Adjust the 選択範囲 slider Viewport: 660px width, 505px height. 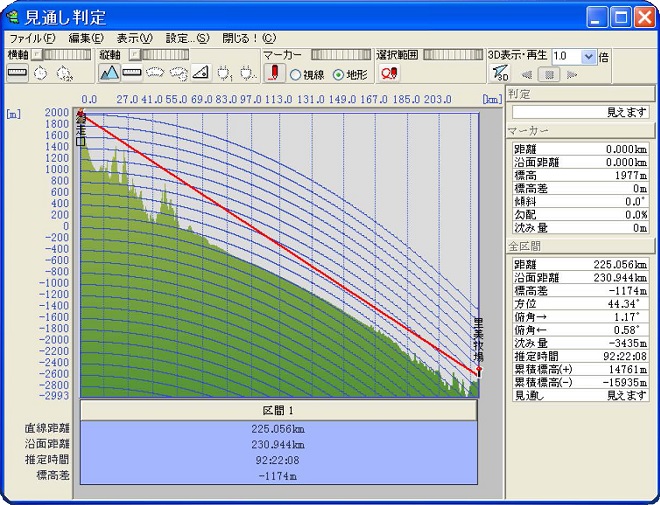pyautogui.click(x=453, y=55)
